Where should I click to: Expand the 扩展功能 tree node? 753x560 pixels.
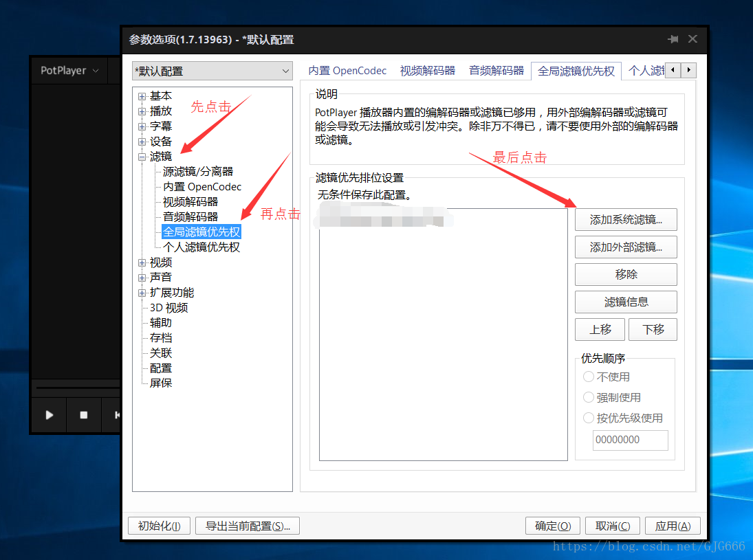(x=142, y=293)
